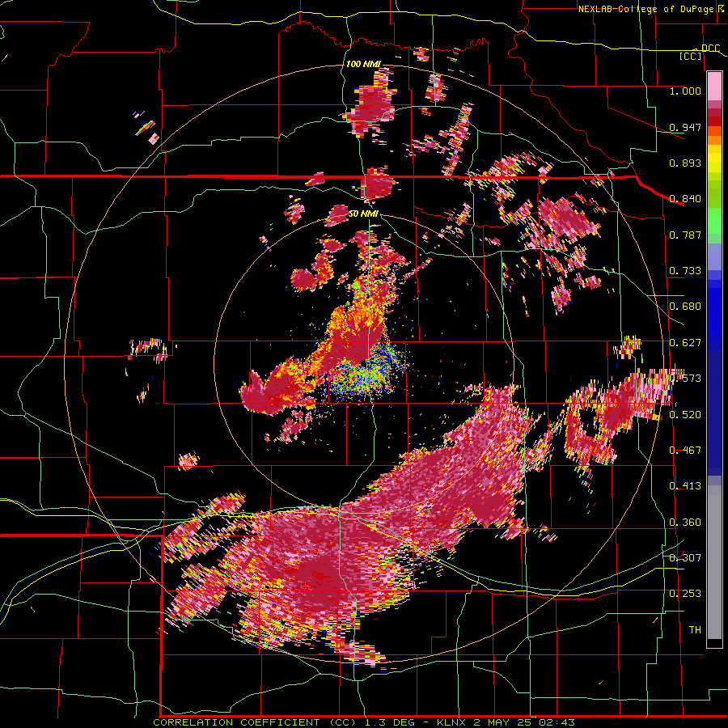Click the 0.787 scale value

[685, 235]
